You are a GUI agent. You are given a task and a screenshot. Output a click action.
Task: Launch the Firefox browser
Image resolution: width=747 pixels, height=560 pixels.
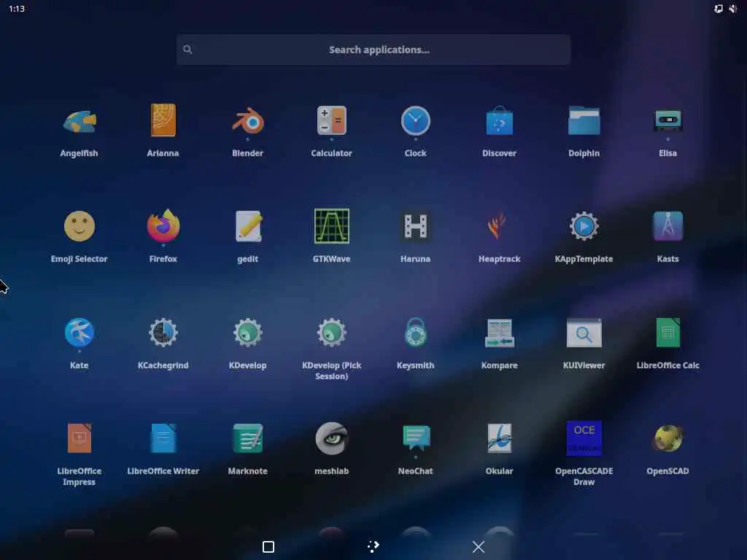pyautogui.click(x=163, y=226)
